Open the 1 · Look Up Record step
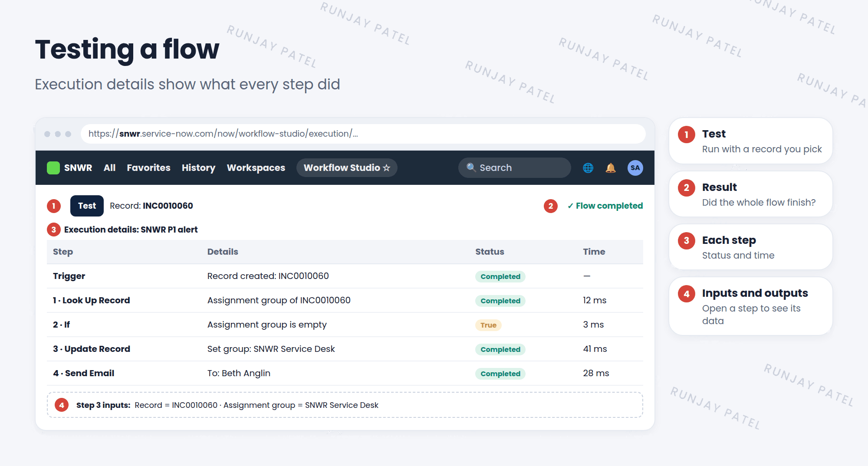The height and width of the screenshot is (466, 868). 345,300
